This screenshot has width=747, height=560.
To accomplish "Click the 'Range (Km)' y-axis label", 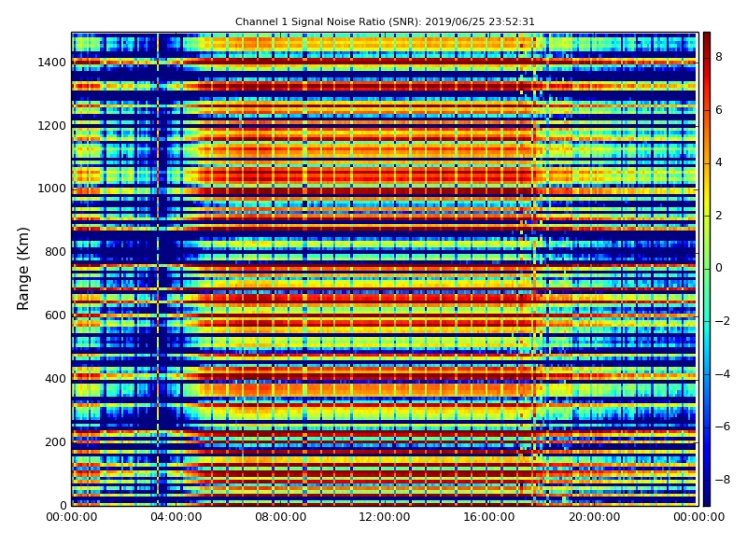I will point(22,269).
